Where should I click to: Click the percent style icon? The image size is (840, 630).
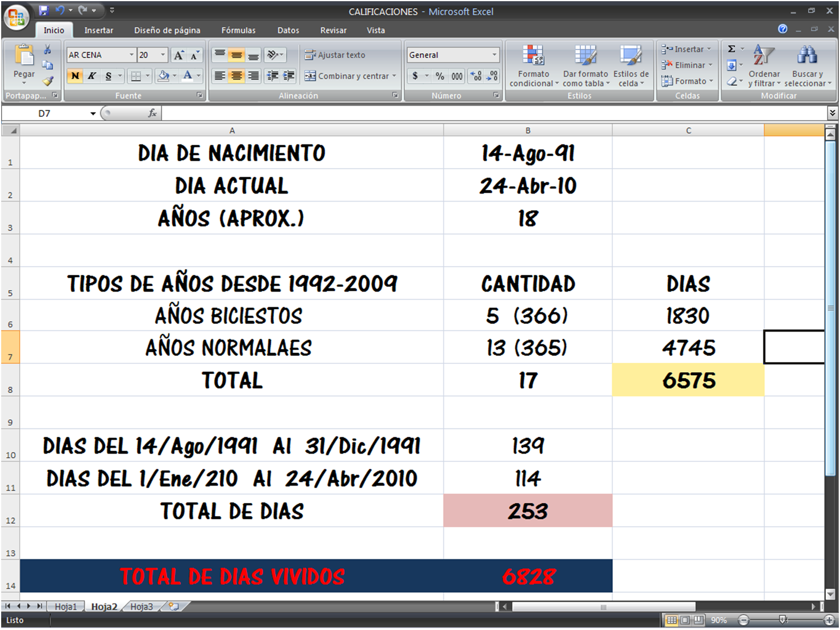click(440, 76)
